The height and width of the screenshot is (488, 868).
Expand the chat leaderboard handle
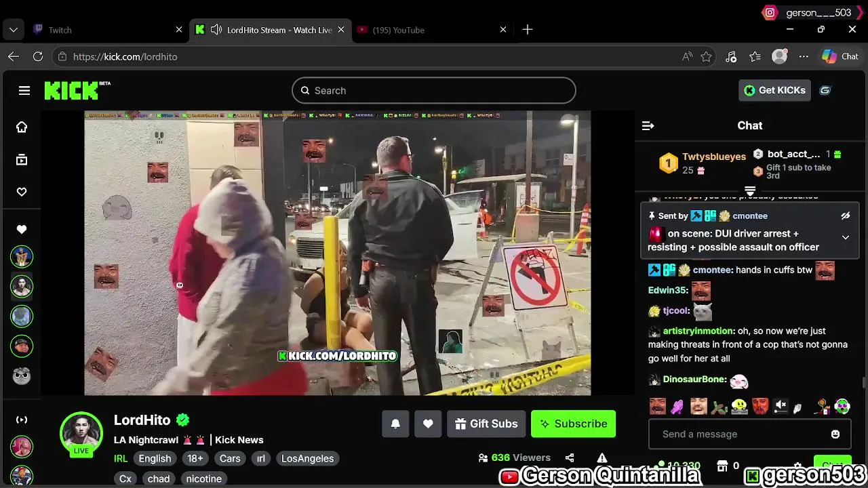tap(750, 191)
